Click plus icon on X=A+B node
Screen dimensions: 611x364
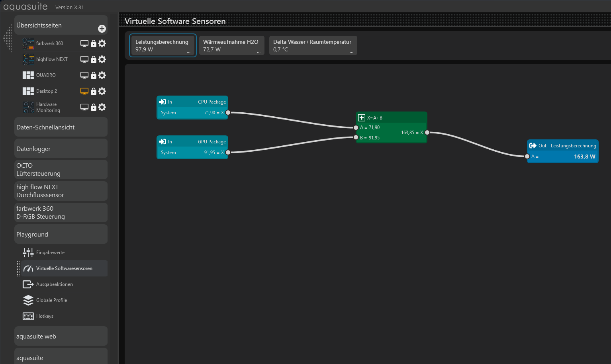tap(362, 117)
